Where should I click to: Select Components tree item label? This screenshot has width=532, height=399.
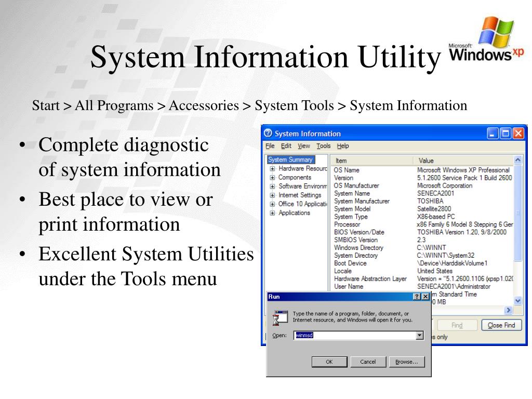pos(295,178)
